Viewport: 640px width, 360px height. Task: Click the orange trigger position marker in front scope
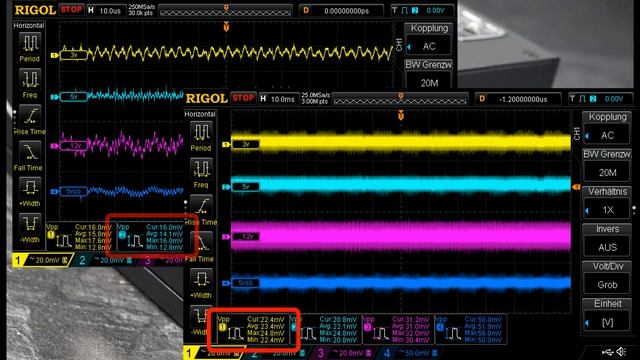pos(400,116)
